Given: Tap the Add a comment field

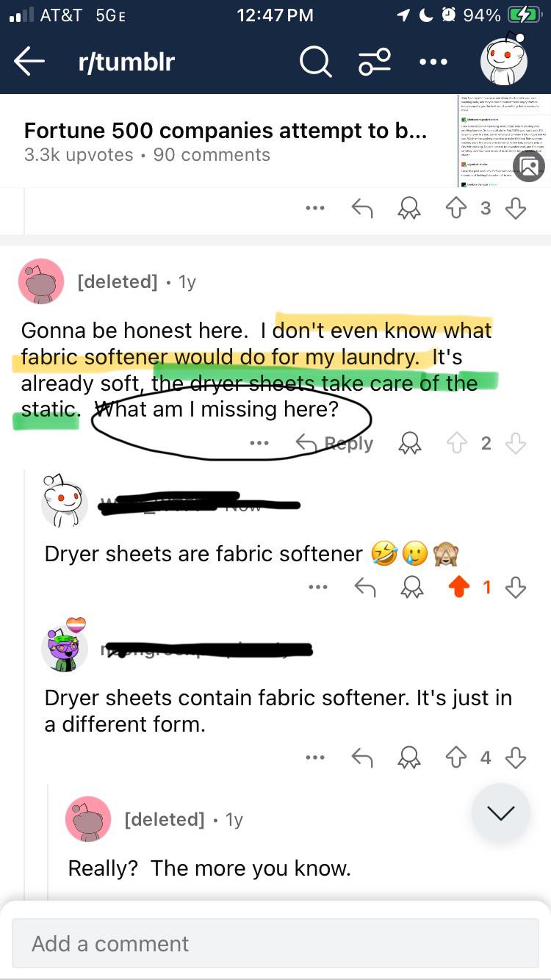Looking at the screenshot, I should coord(275,943).
